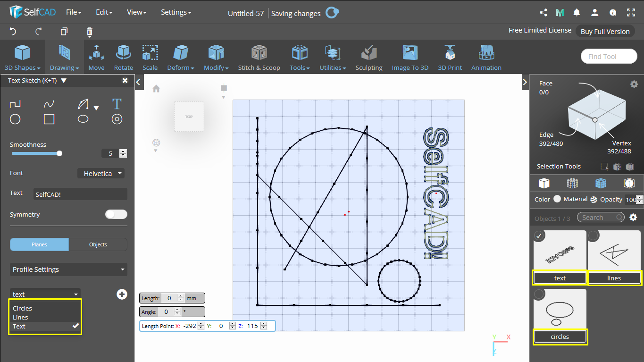Open the user account icon
This screenshot has height=362, width=644.
[595, 13]
